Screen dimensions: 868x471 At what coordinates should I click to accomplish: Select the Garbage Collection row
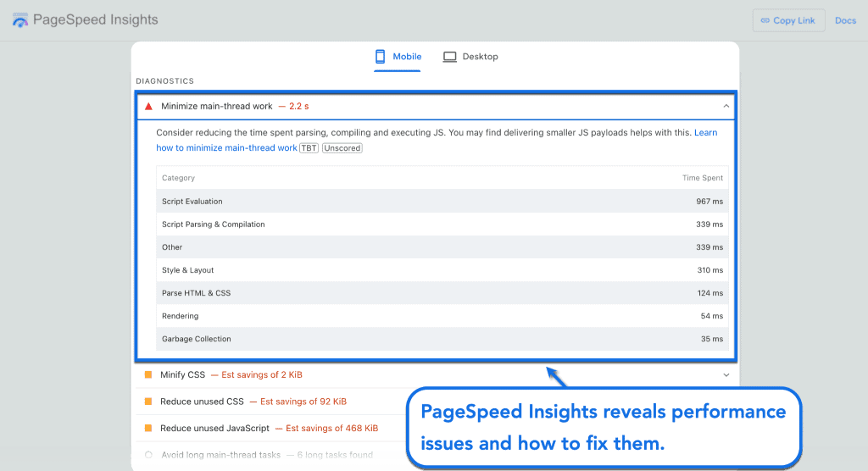(x=442, y=339)
